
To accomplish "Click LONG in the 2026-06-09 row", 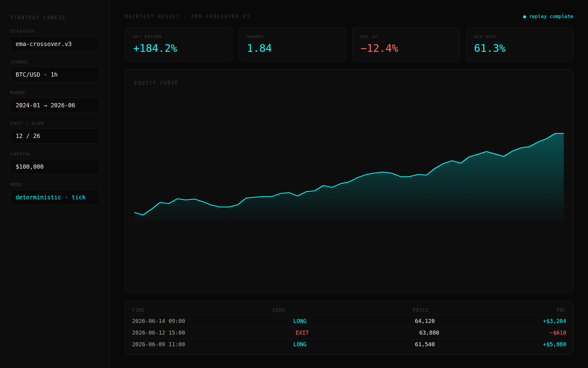I will [x=300, y=344].
